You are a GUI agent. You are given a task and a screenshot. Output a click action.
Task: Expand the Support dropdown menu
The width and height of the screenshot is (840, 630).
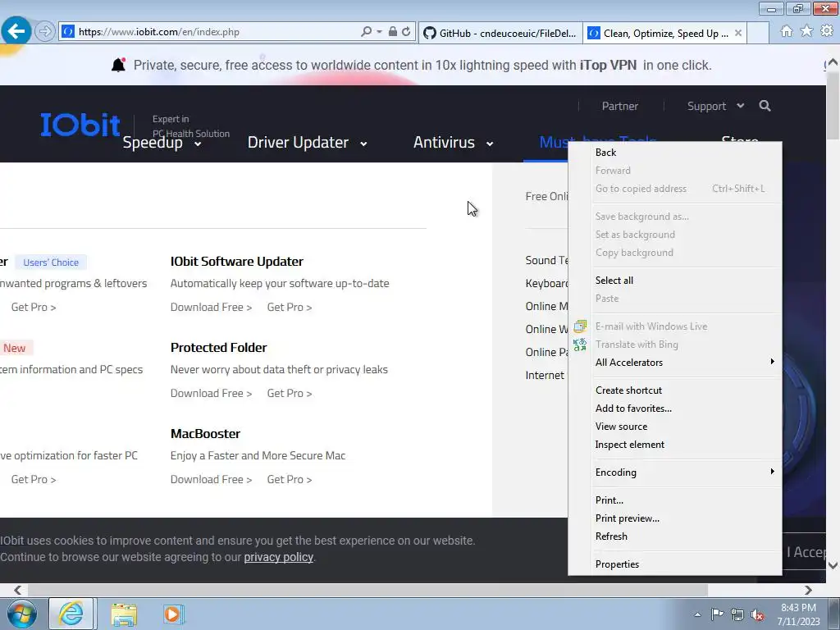tap(715, 106)
